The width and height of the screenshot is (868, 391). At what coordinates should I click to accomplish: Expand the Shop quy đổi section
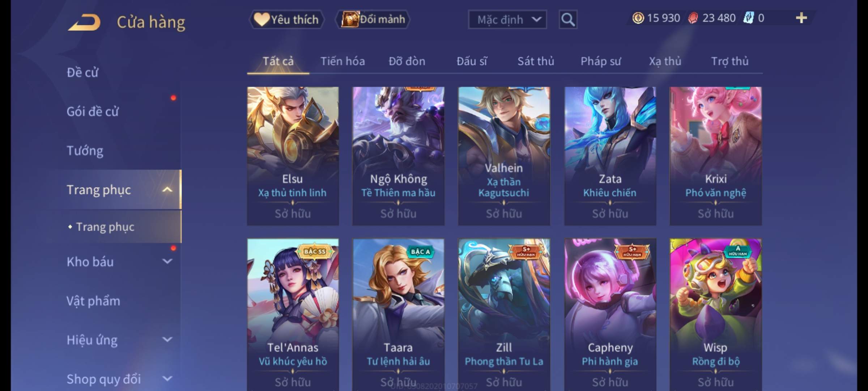point(167,378)
